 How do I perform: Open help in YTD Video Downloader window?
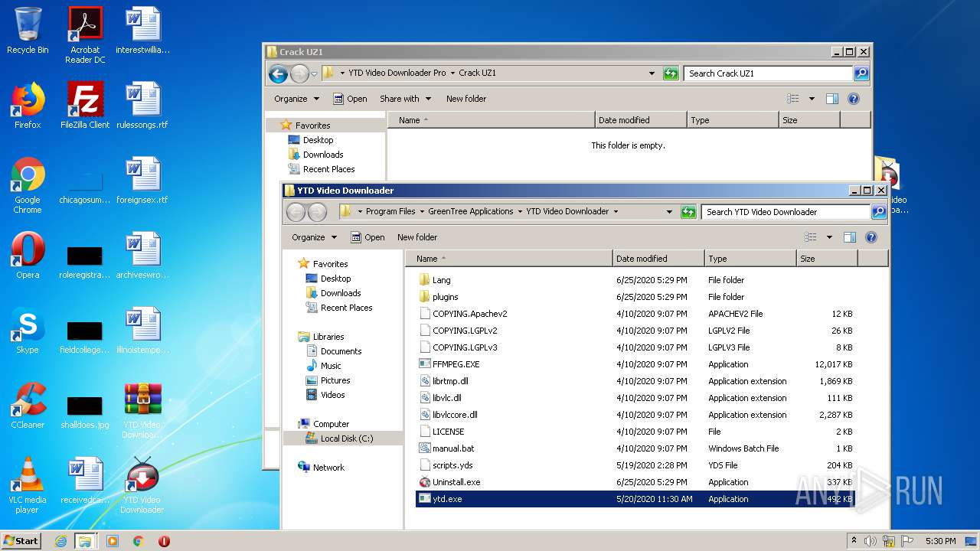[871, 237]
